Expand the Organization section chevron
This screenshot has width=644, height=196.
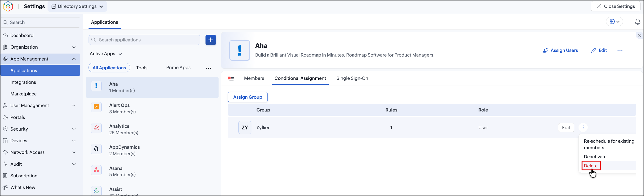74,47
